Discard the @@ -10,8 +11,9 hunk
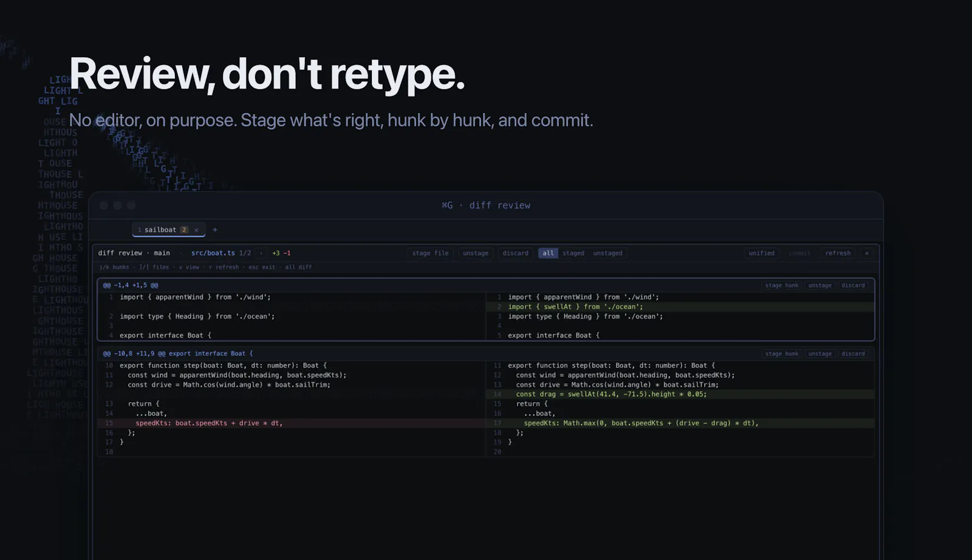Image resolution: width=972 pixels, height=560 pixels. tap(853, 353)
